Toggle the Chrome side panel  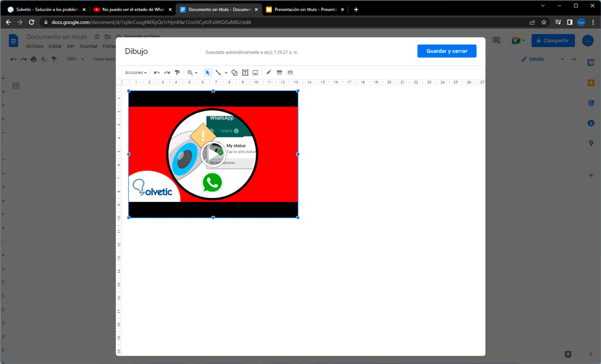tap(570, 22)
